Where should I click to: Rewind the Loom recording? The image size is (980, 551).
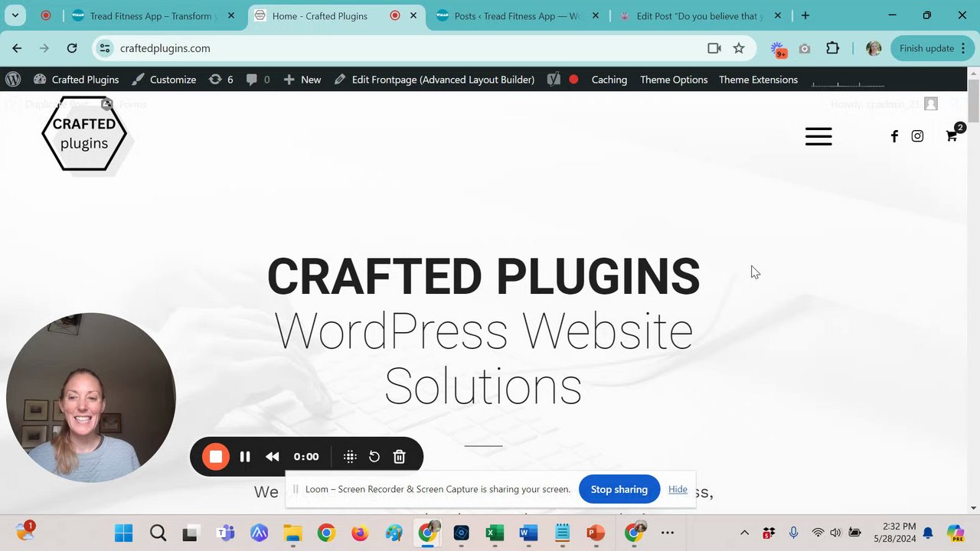pos(273,457)
